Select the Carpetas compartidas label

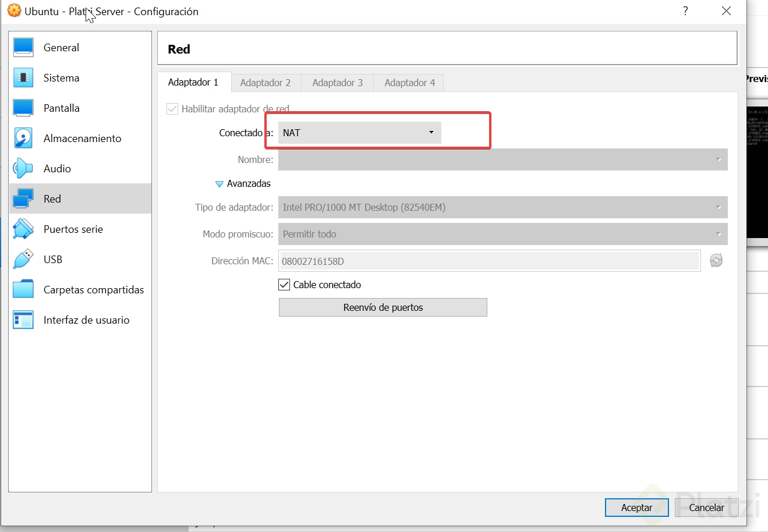(x=94, y=290)
